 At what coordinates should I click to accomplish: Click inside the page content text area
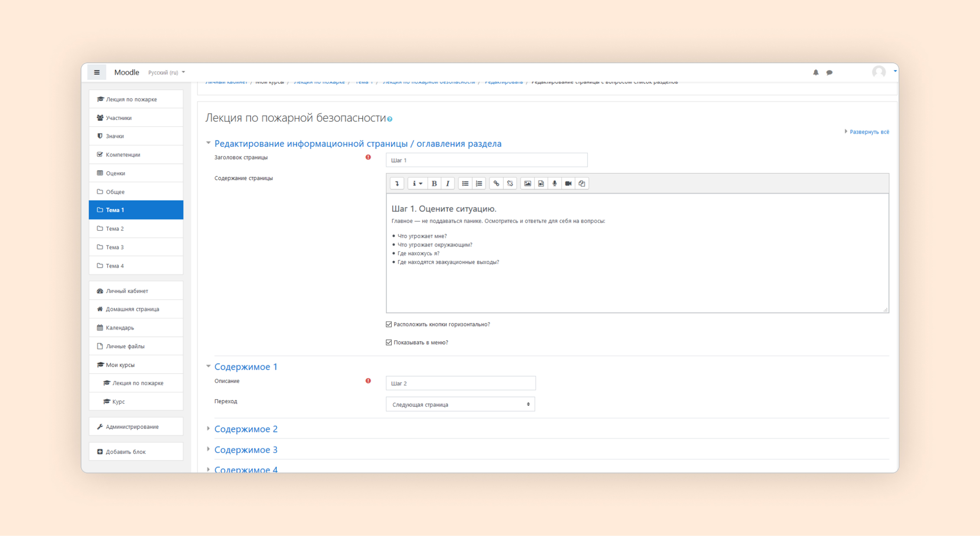tap(637, 253)
